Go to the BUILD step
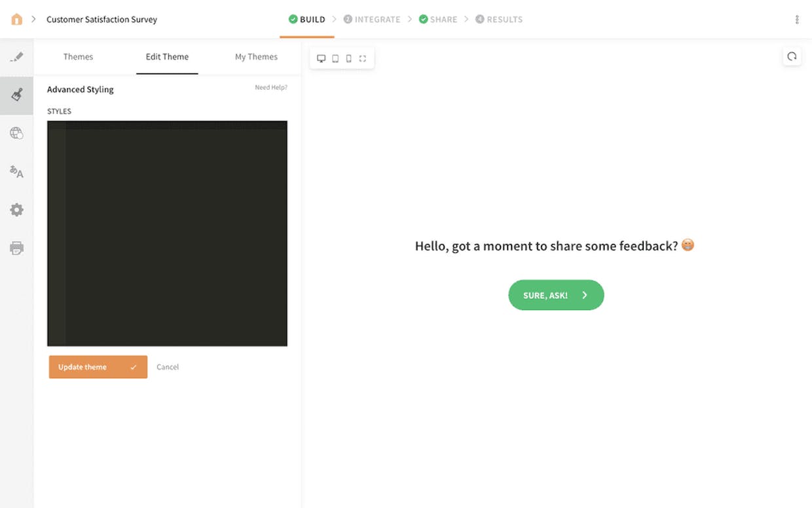 (307, 20)
